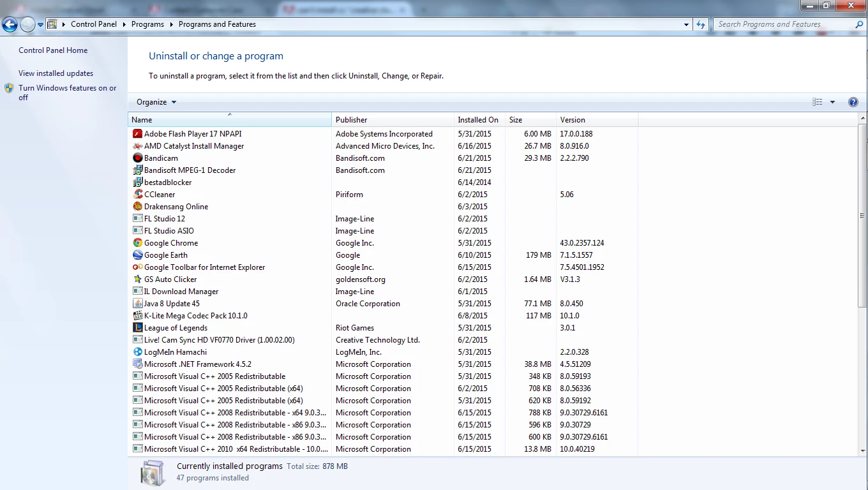Expand the arrow after Control Panel breadcrumb
868x490 pixels.
coord(124,24)
